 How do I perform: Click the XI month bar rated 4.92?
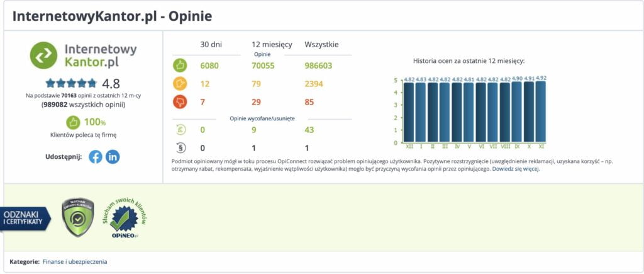click(541, 111)
